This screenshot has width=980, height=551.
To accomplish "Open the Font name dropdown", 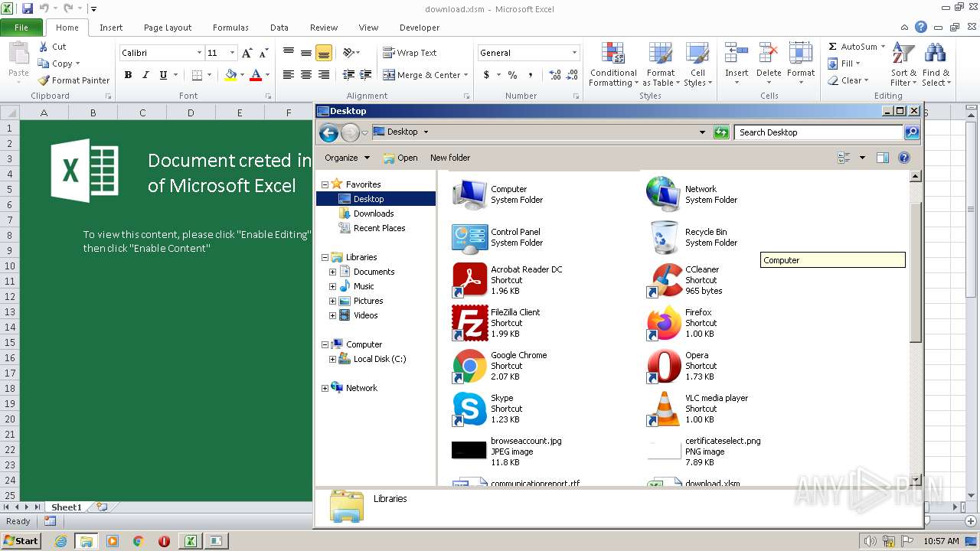I will point(200,53).
